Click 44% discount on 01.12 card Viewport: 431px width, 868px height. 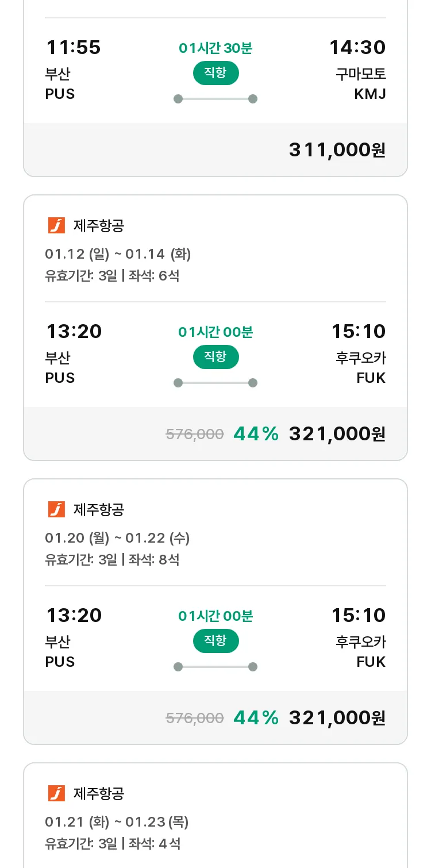point(256,434)
